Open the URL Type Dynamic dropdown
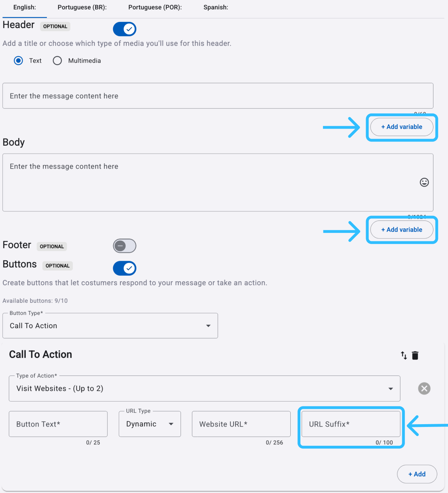This screenshot has height=493, width=448. tap(150, 424)
